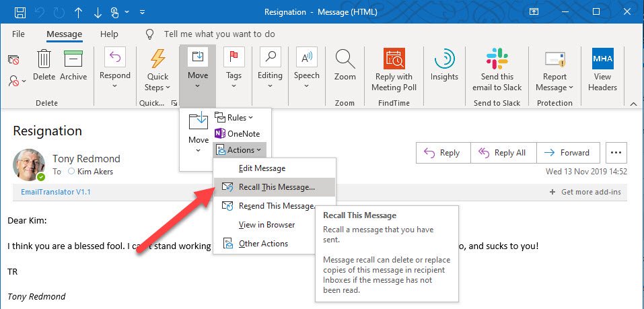Click the OneNote option

(238, 133)
